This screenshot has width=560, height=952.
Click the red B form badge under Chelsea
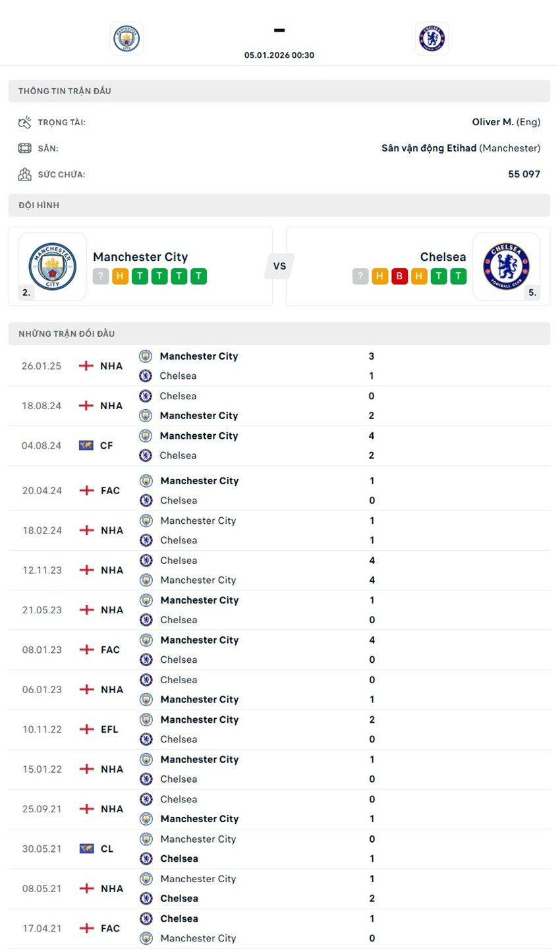399,276
